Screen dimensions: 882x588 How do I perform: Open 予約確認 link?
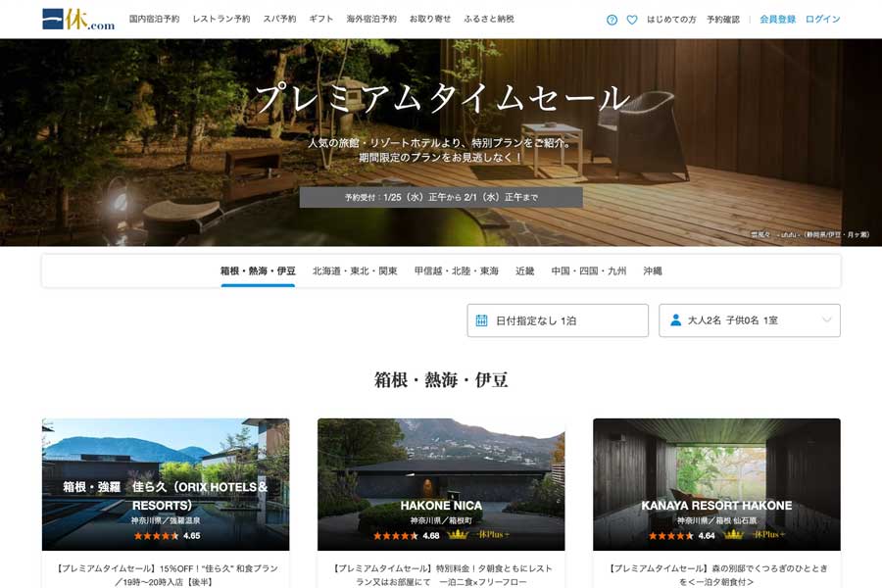click(x=723, y=20)
